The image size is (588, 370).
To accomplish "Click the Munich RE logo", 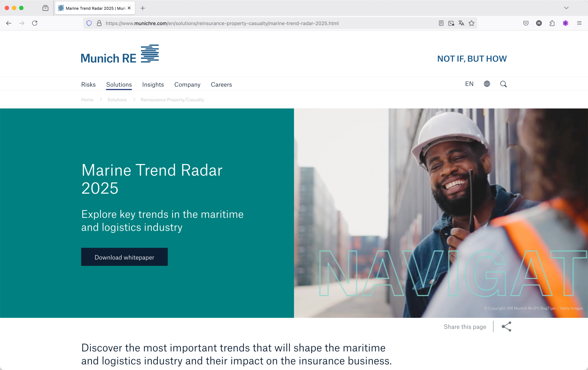I will click(x=120, y=54).
